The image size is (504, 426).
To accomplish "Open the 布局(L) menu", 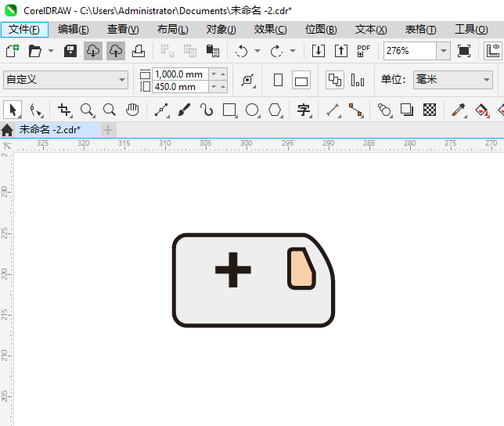I will pyautogui.click(x=173, y=30).
